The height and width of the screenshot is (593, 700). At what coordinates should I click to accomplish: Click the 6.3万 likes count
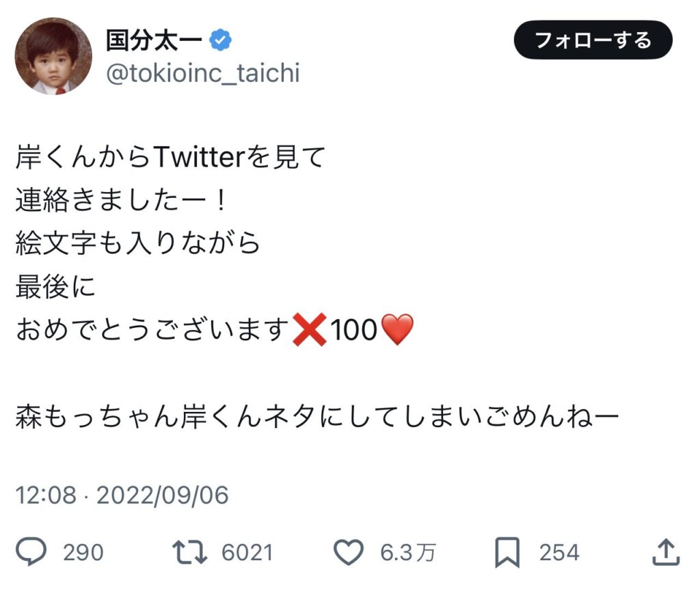tap(407, 552)
